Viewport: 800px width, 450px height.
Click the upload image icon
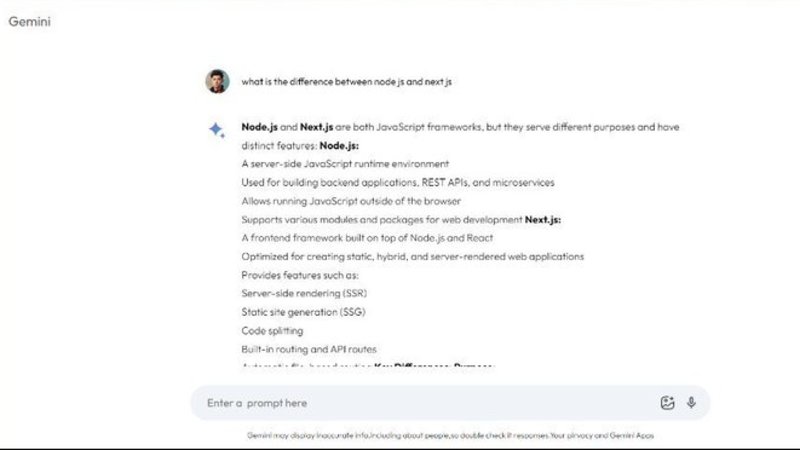click(x=667, y=403)
